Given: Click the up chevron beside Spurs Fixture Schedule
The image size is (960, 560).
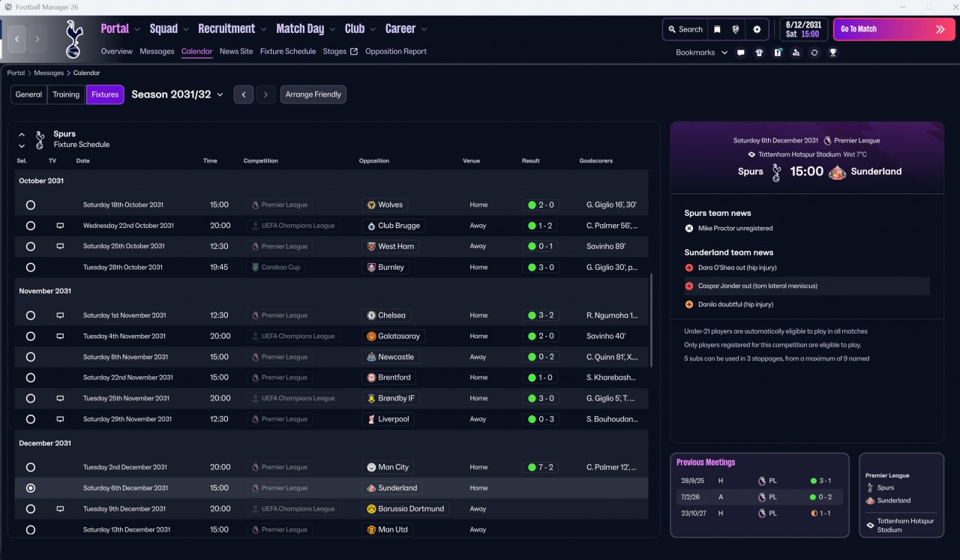Looking at the screenshot, I should tap(22, 135).
